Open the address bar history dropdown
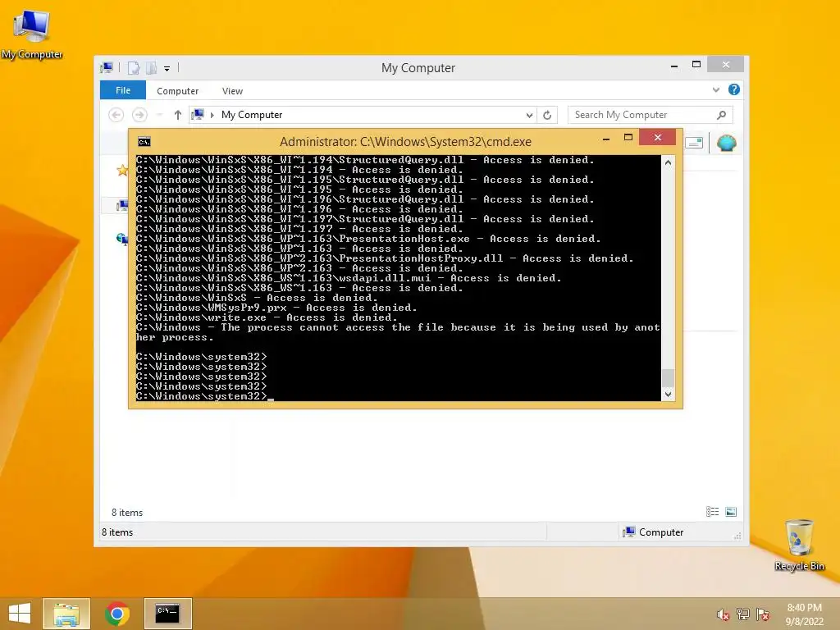Viewport: 840px width, 630px height. tap(529, 115)
